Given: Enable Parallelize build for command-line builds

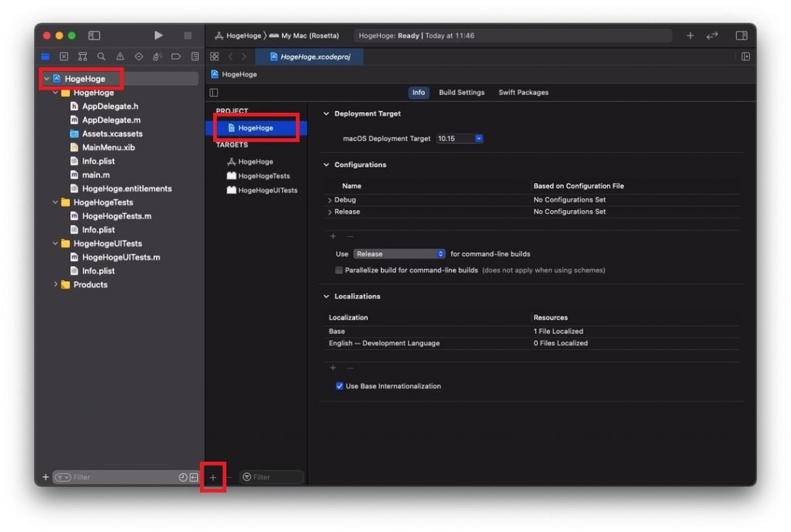Looking at the screenshot, I should tap(339, 270).
